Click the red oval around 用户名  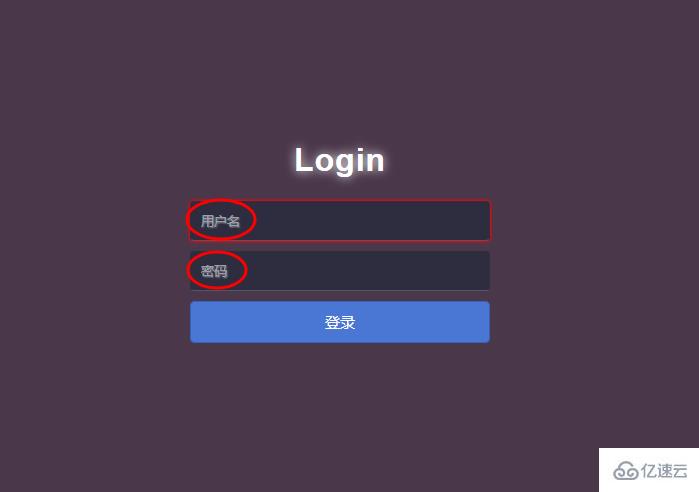(x=221, y=219)
